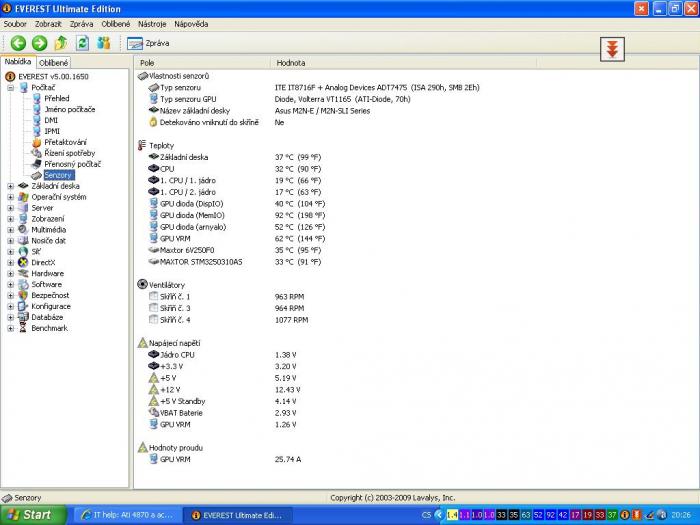The height and width of the screenshot is (525, 700).
Task: Open the Nástroje menu
Action: point(152,23)
